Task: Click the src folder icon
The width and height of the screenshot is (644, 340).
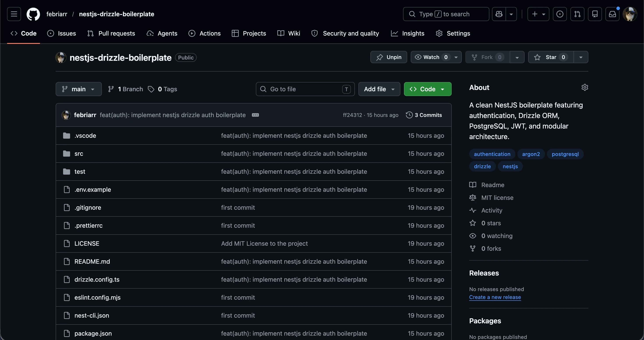Action: pyautogui.click(x=67, y=154)
